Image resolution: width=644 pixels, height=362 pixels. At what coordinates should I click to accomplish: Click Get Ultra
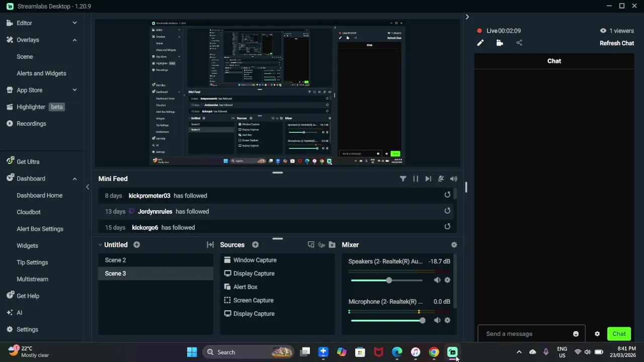23,162
